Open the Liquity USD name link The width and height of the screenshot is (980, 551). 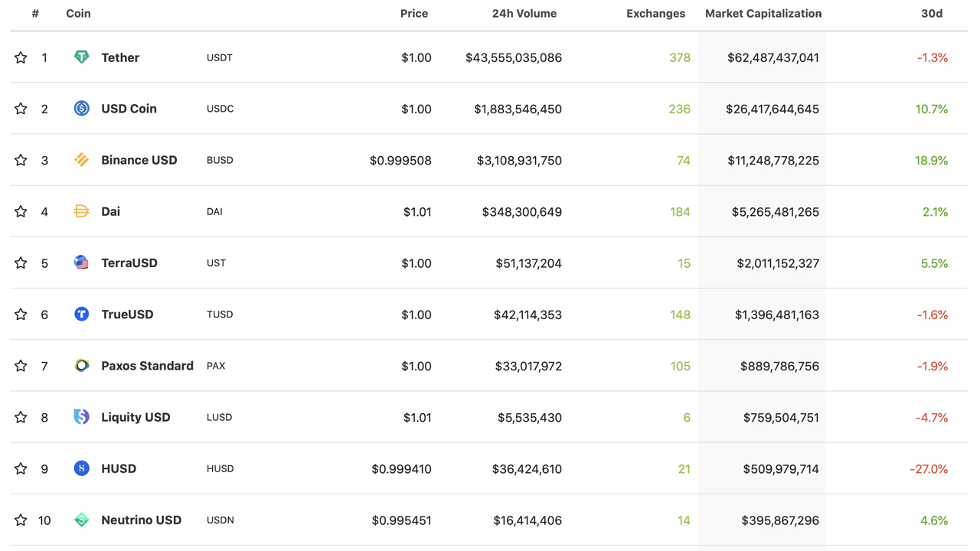(136, 417)
